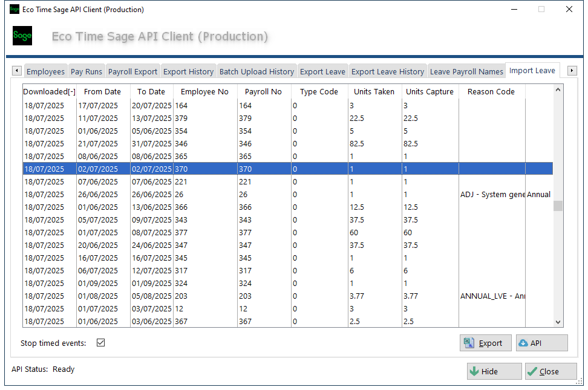This screenshot has height=390, width=588.
Task: Click the cloud download API icon
Action: [x=523, y=343]
